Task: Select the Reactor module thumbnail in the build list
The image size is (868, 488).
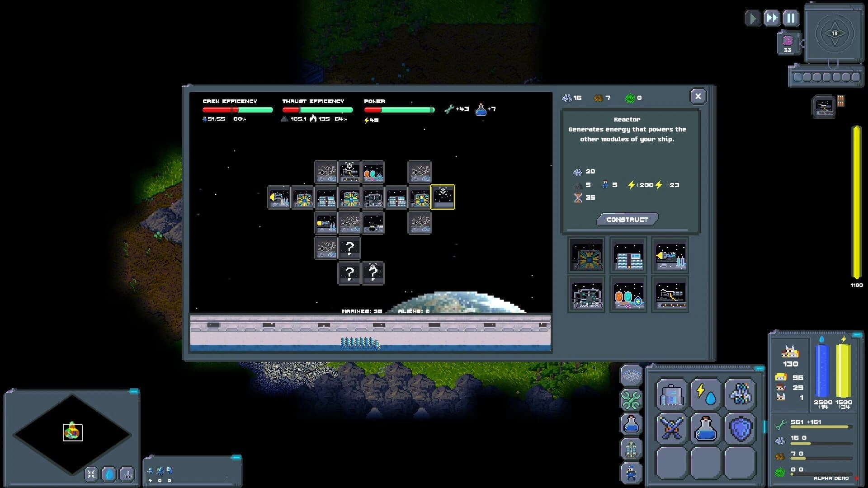Action: [586, 256]
